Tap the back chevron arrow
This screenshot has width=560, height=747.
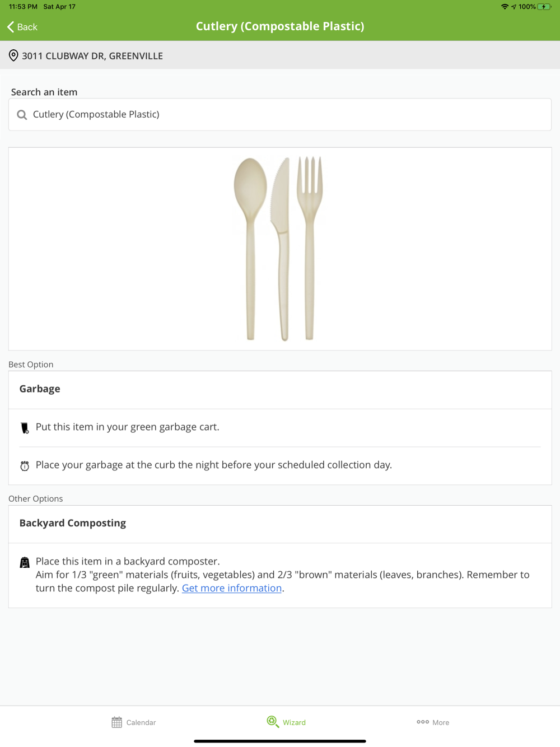(x=11, y=27)
